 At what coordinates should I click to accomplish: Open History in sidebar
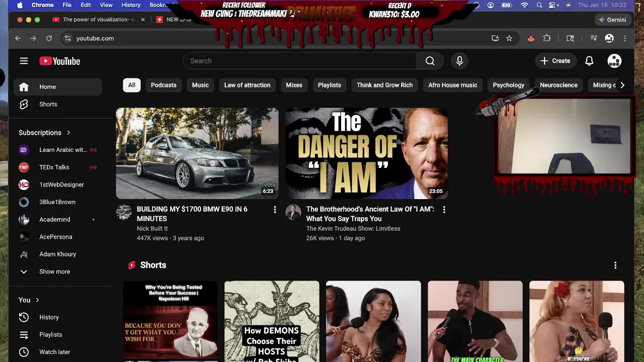[x=57, y=317]
